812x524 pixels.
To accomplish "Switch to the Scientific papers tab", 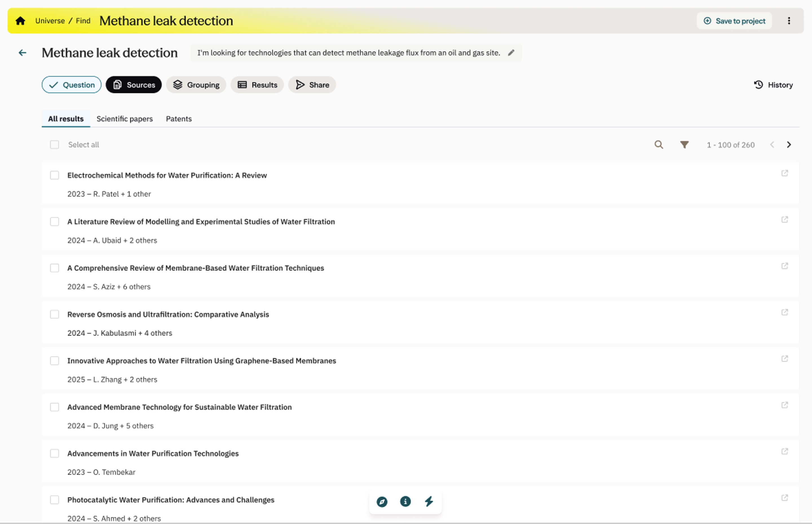I will pos(125,119).
